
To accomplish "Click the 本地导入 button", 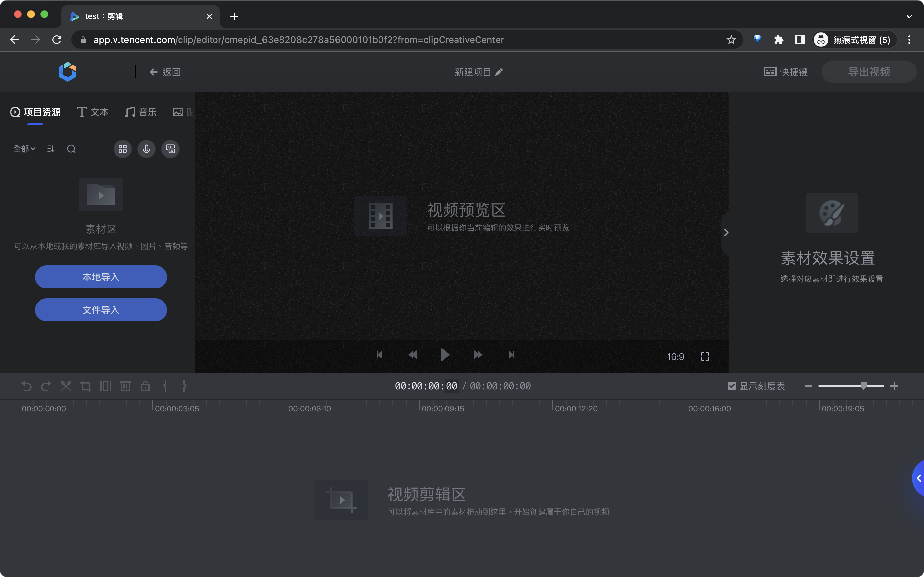I will pyautogui.click(x=101, y=277).
